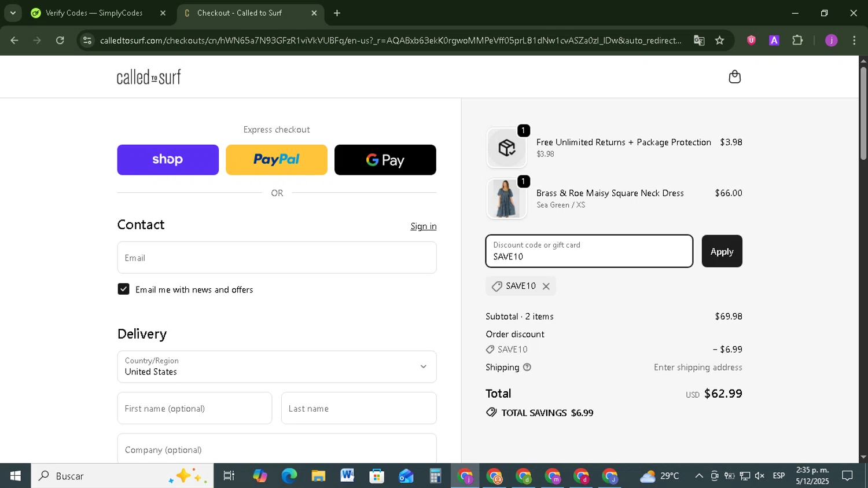Show hidden system tray icons
Screen dimensions: 868x488
pos(699,476)
